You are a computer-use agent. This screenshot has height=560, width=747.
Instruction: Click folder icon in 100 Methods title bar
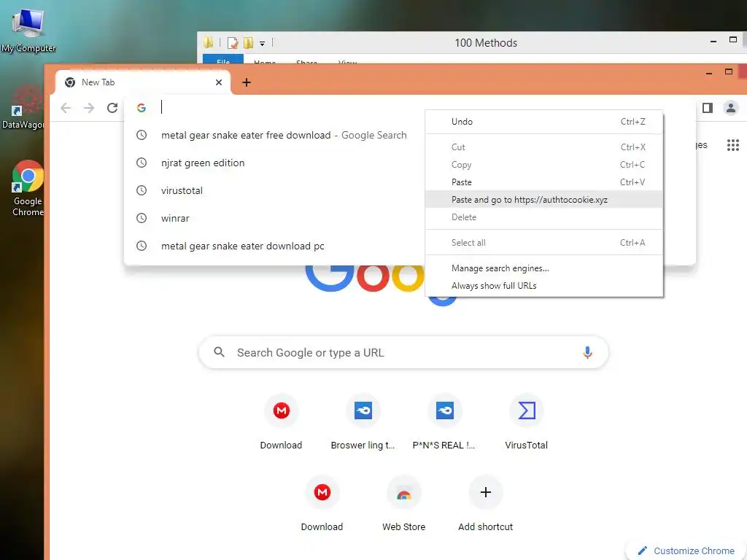208,43
